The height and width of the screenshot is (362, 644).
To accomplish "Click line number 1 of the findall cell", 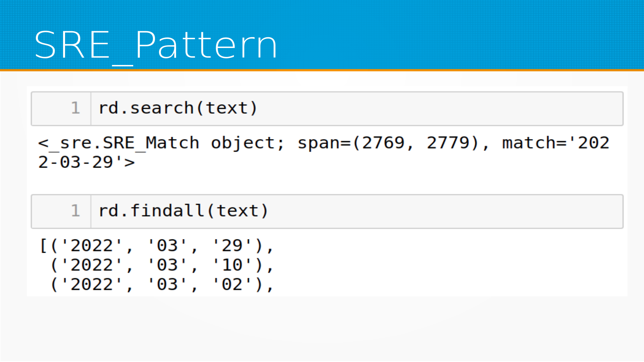I will pos(75,211).
